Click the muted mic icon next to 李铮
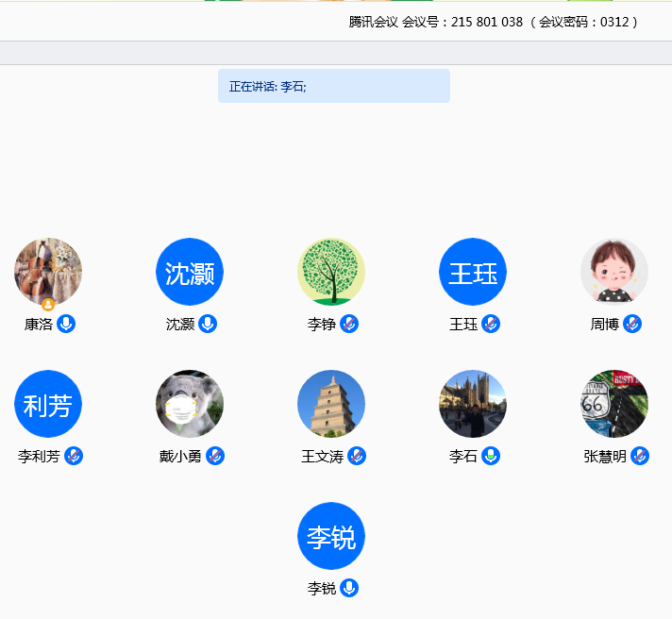This screenshot has height=619, width=672. 349,324
